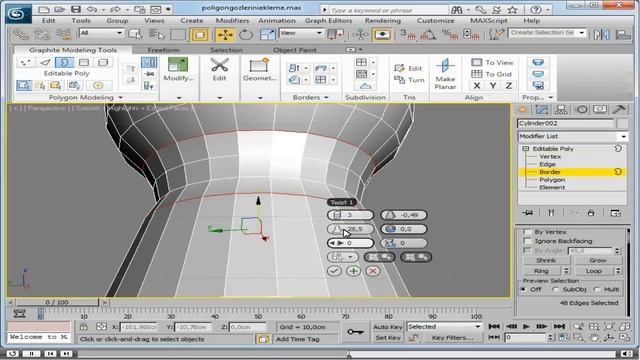This screenshot has width=640, height=360.
Task: Select Off preview selection radio
Action: point(524,289)
